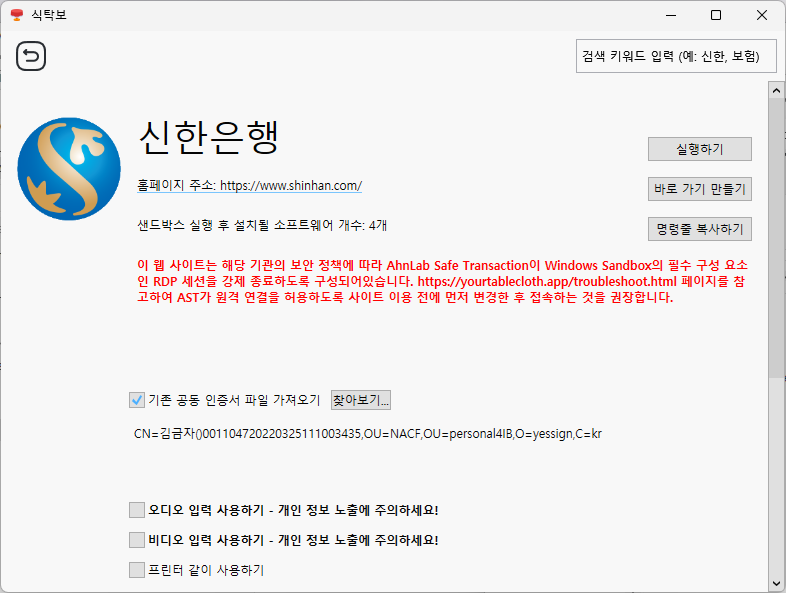The width and height of the screenshot is (786, 593).
Task: Go back using the return arrow icon
Action: [31, 56]
